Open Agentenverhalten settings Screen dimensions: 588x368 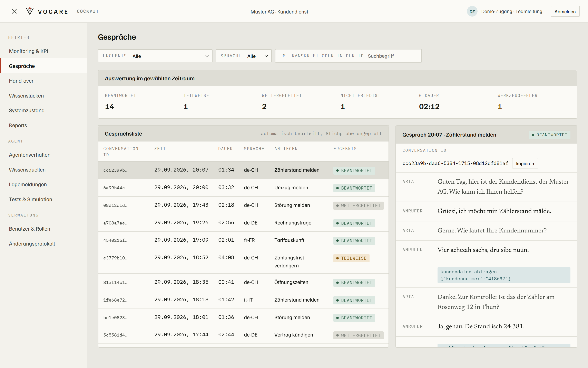pos(44,155)
